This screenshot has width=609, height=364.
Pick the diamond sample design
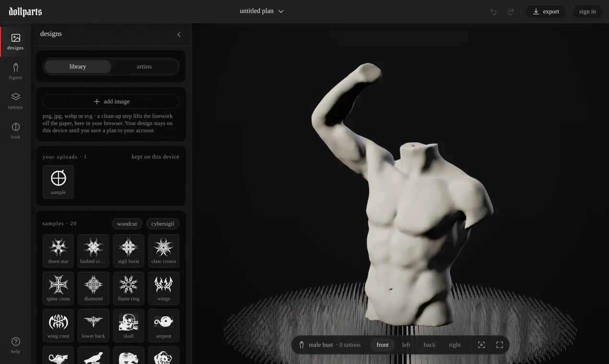94,288
